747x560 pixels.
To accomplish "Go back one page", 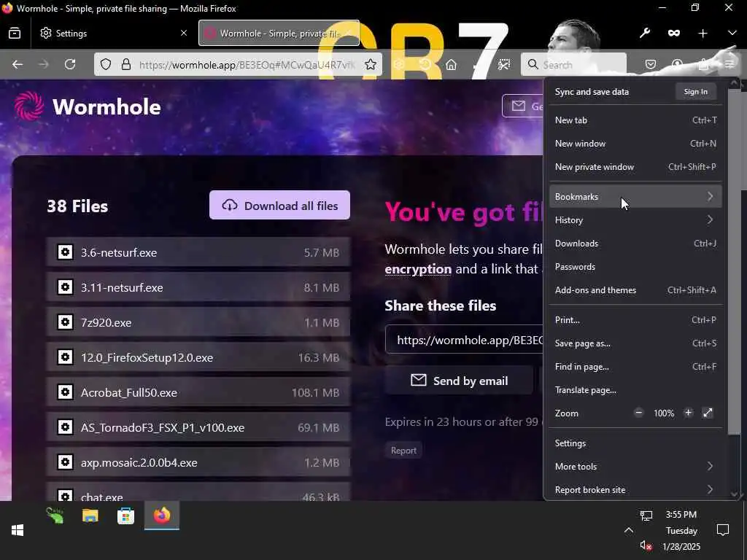I will point(18,64).
